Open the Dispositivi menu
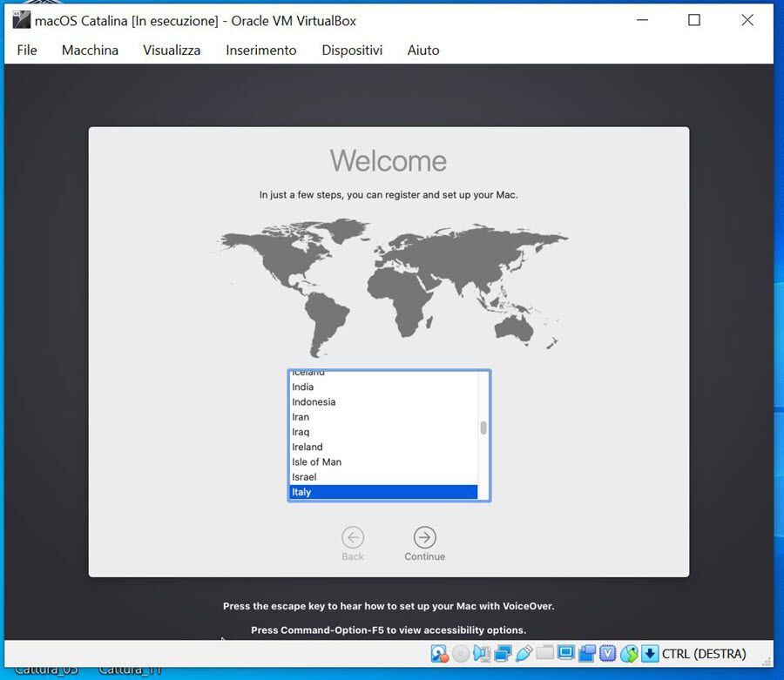This screenshot has height=680, width=784. click(352, 50)
